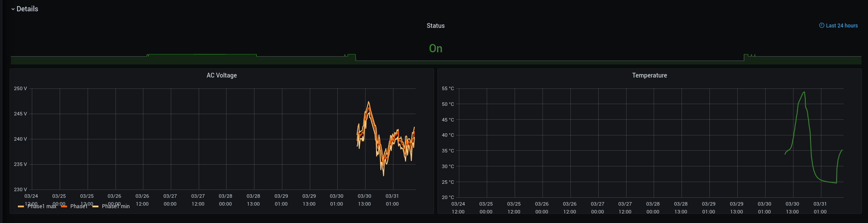Click the 55 °C axis label
Screen dimensions: 868x223
click(448, 88)
